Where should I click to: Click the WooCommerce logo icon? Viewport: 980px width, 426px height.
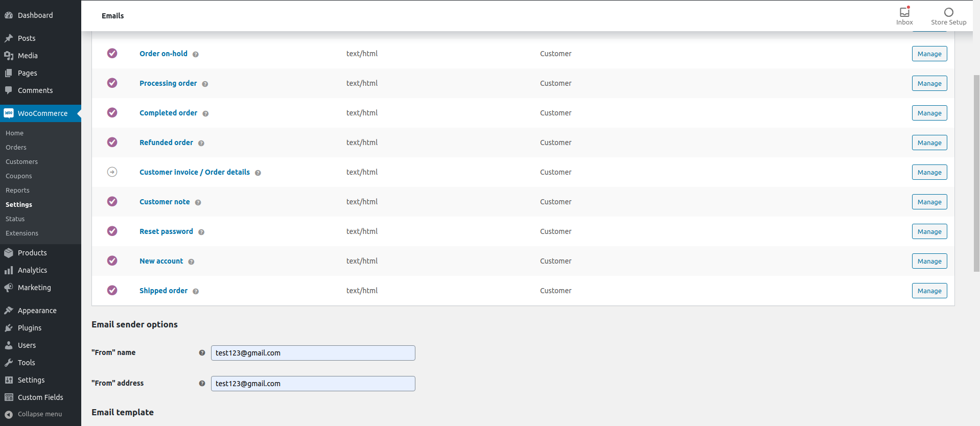(x=9, y=113)
